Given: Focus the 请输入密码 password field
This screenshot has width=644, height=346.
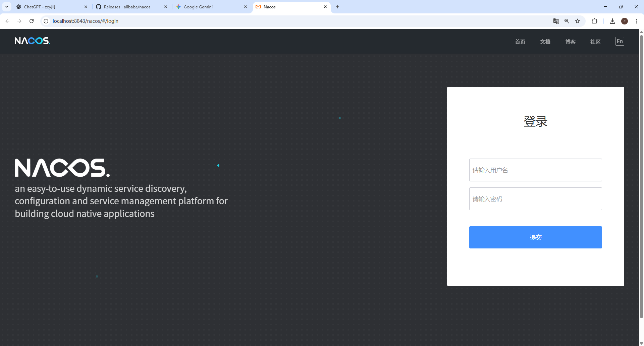Looking at the screenshot, I should click(x=535, y=199).
